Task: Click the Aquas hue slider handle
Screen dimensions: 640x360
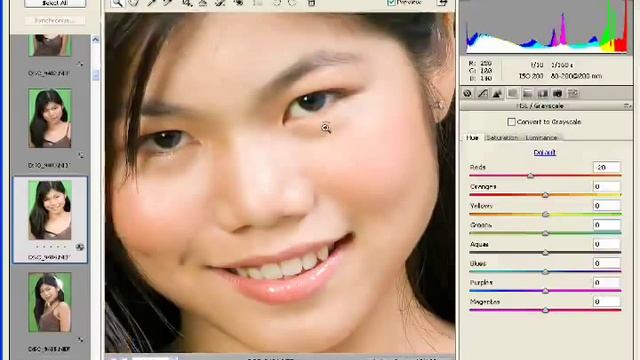Action: pyautogui.click(x=545, y=253)
